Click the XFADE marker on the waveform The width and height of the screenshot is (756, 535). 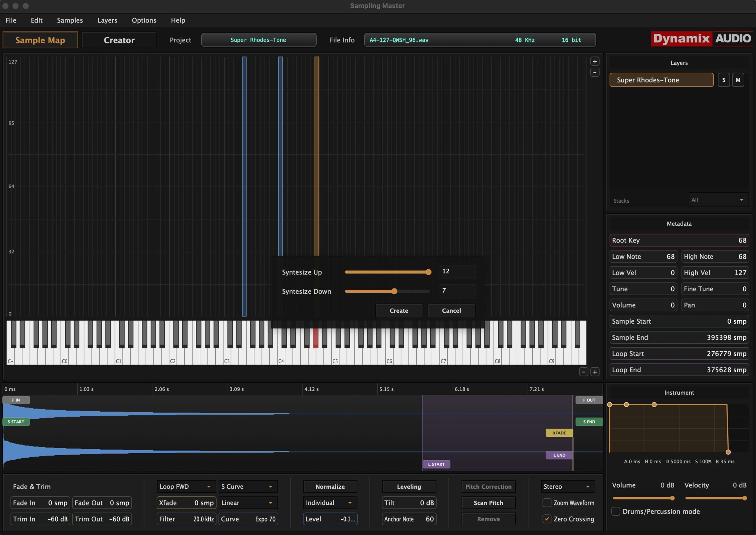coord(559,433)
